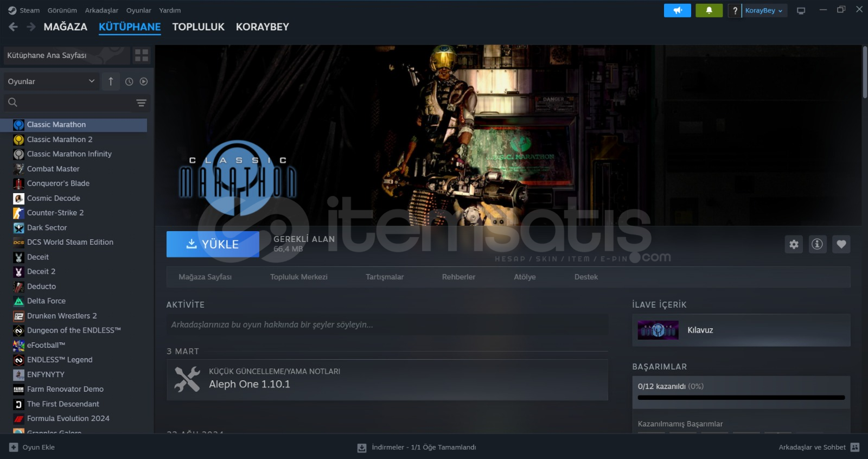Screen dimensions: 868x459
Task: Open the Görünüm menu
Action: 62,10
